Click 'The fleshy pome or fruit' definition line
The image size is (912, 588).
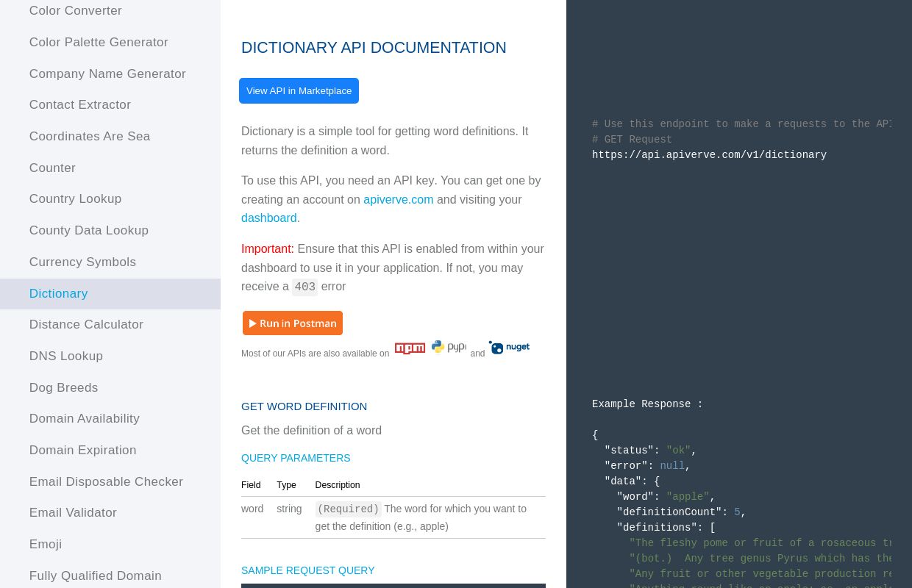(760, 543)
